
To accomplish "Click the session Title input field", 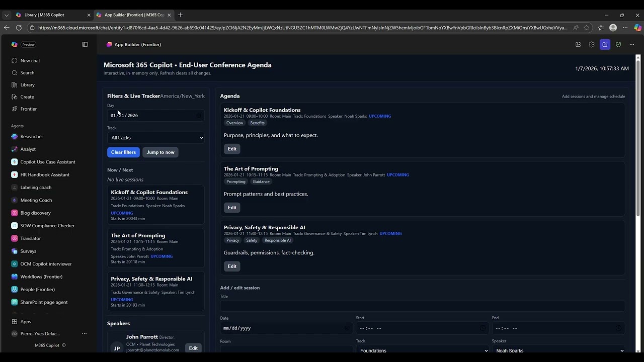I will coord(423,306).
